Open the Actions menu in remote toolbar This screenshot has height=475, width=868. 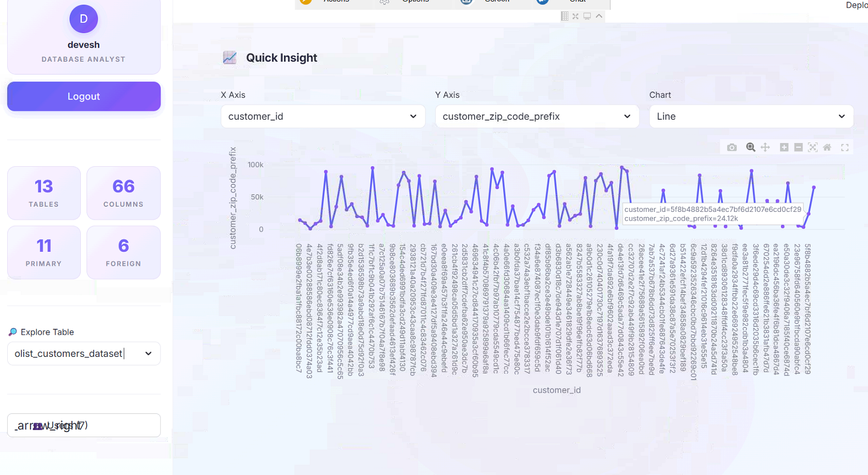coord(325,2)
